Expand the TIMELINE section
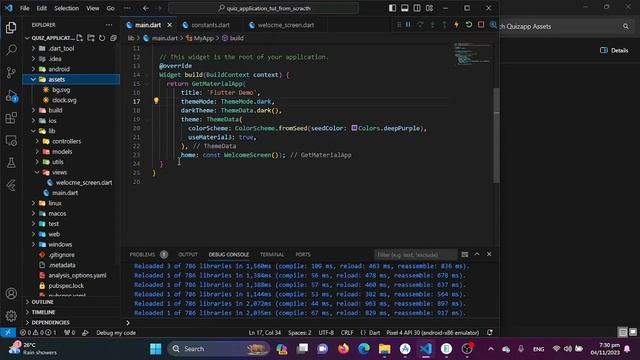640x360 pixels. point(43,312)
